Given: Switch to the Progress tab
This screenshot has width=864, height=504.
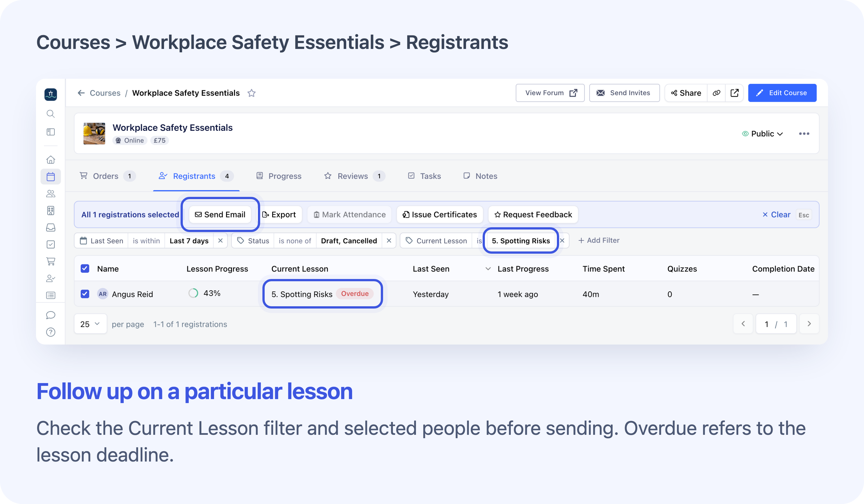Looking at the screenshot, I should coord(279,176).
